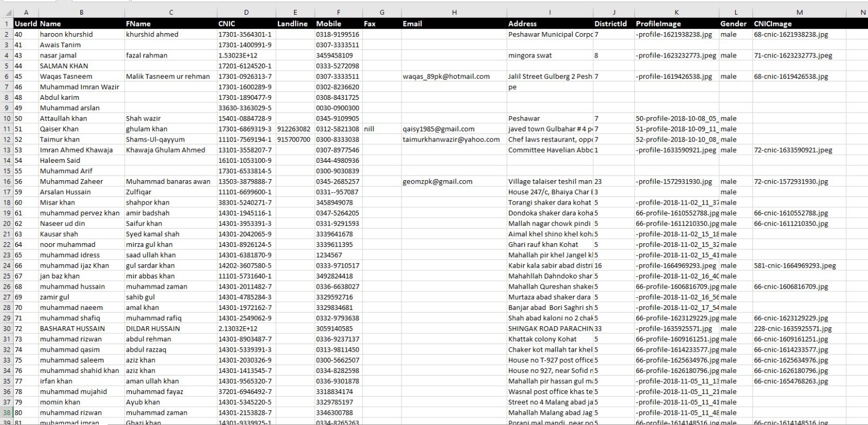This screenshot has height=425, width=868.
Task: Select landline cell 915700700
Action: coord(295,139)
